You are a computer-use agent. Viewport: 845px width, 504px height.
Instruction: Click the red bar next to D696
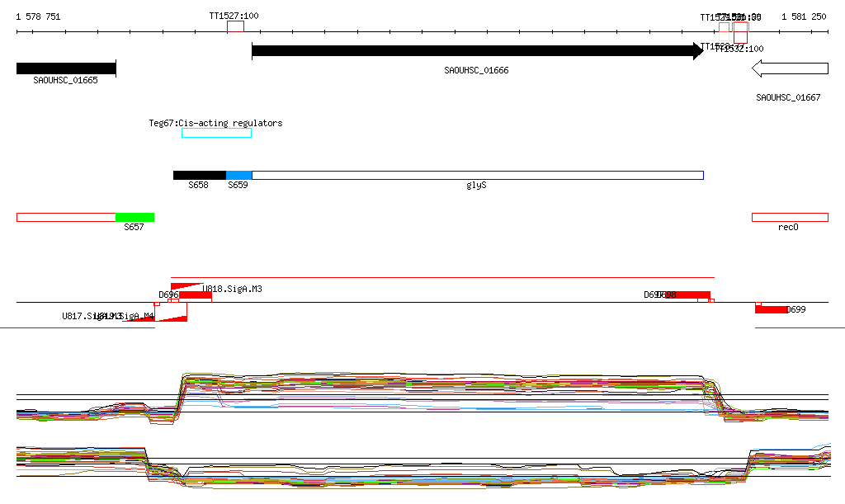pos(196,295)
